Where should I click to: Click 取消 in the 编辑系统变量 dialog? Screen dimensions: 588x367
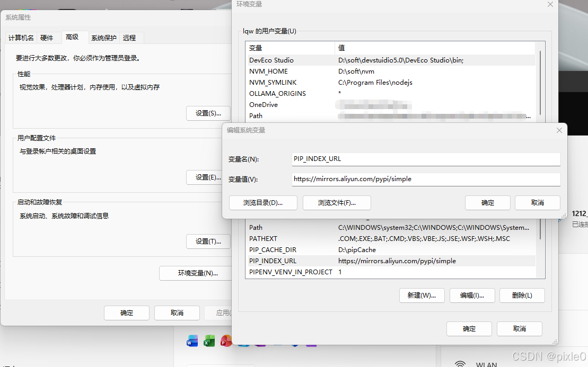538,203
